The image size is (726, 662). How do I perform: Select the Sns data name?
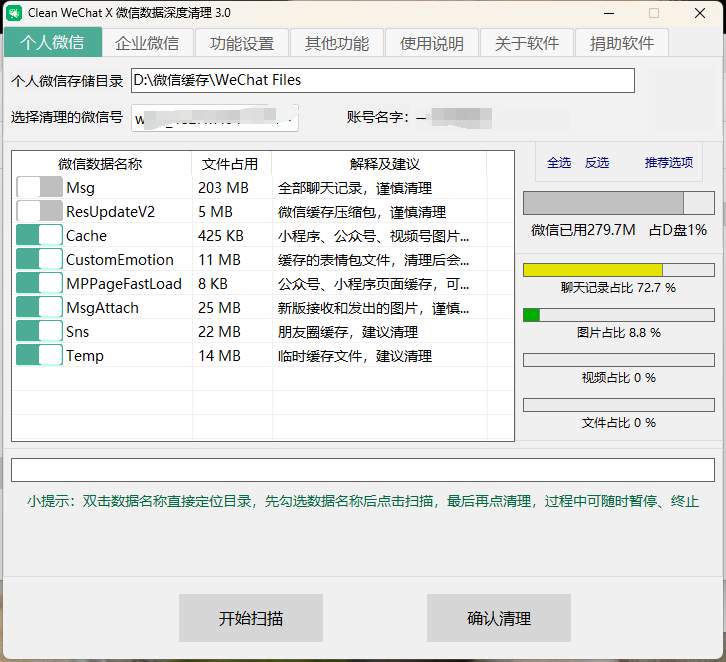click(x=77, y=332)
